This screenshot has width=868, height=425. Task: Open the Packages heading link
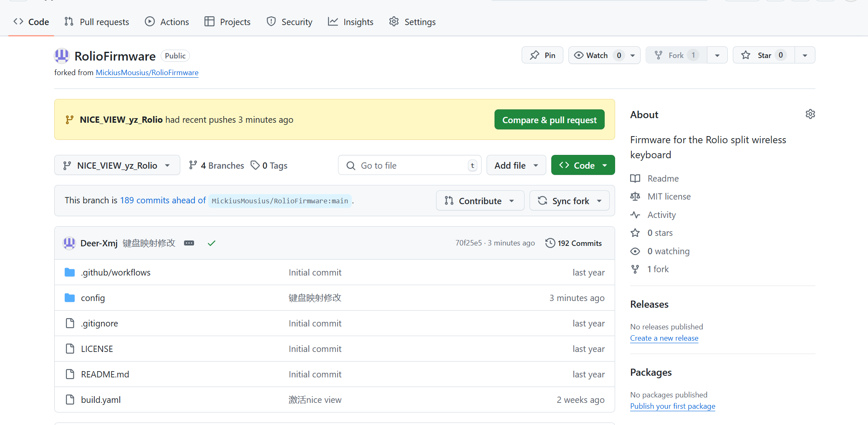[651, 372]
